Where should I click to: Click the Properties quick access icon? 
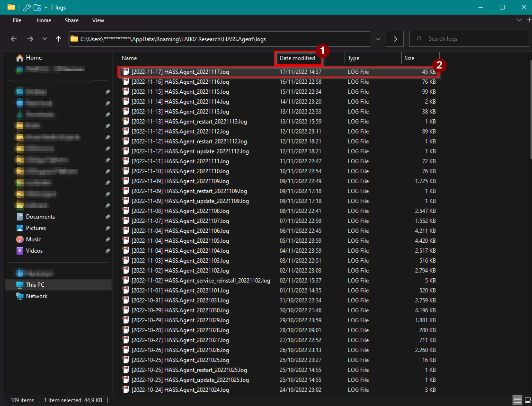click(x=27, y=8)
